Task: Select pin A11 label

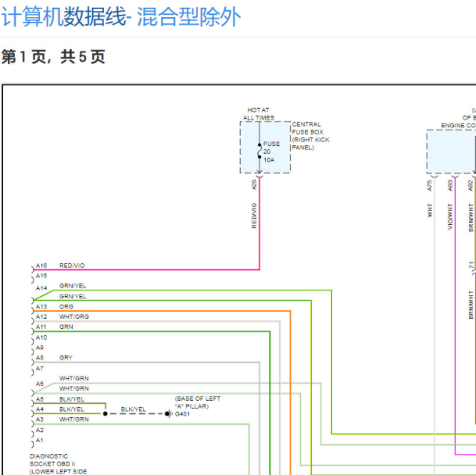Action: coord(41,327)
